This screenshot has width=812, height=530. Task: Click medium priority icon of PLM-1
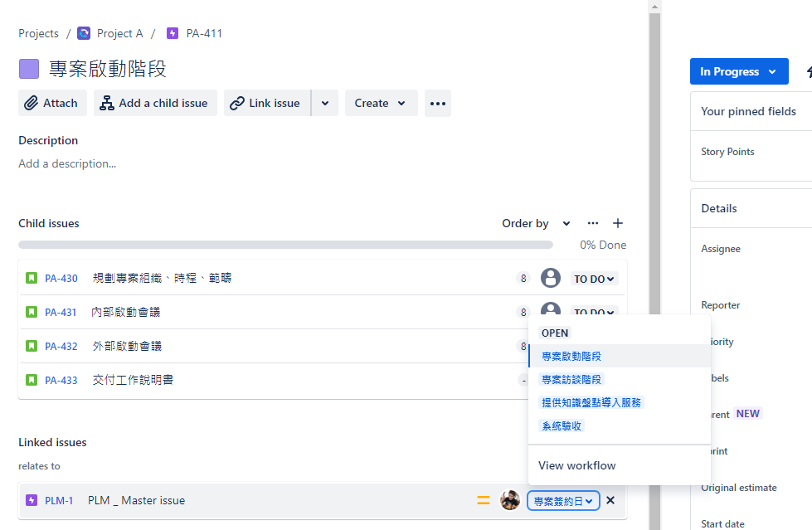[x=484, y=500]
